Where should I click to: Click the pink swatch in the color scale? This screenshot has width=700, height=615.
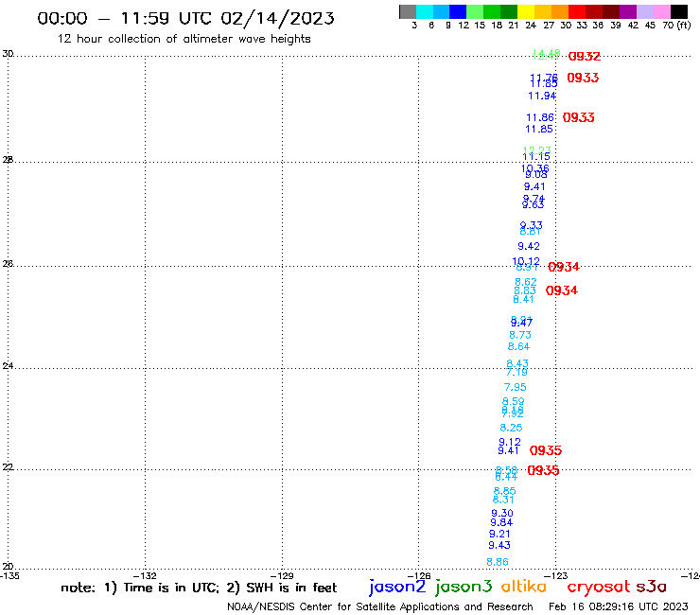point(661,11)
